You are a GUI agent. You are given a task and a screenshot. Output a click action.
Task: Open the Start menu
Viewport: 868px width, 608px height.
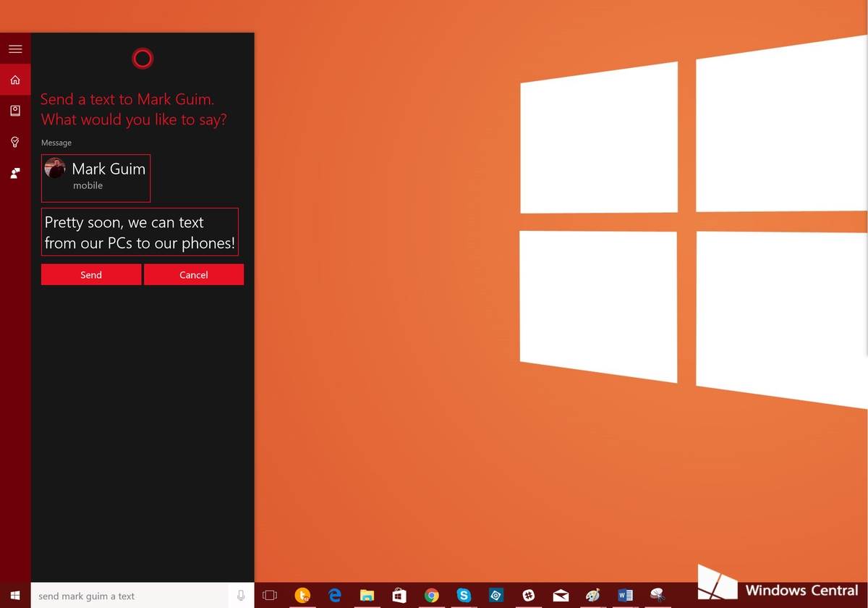pos(15,595)
